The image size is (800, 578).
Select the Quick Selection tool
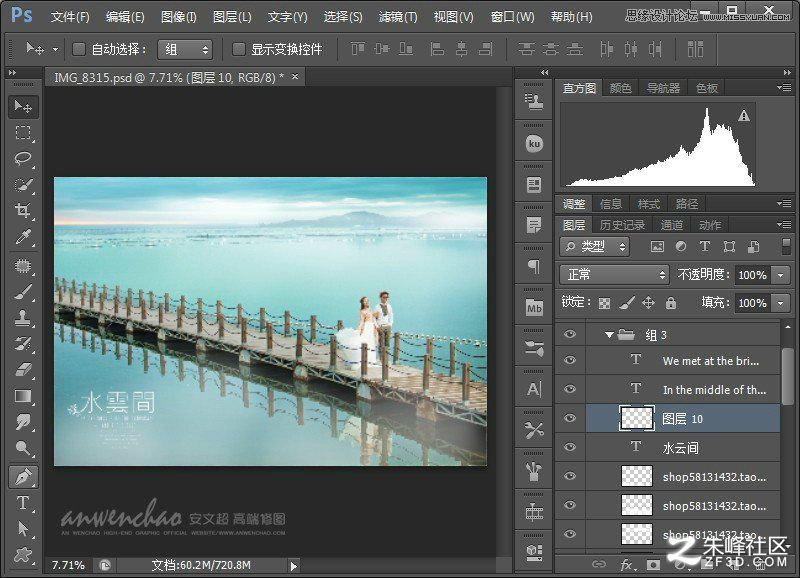(x=23, y=185)
